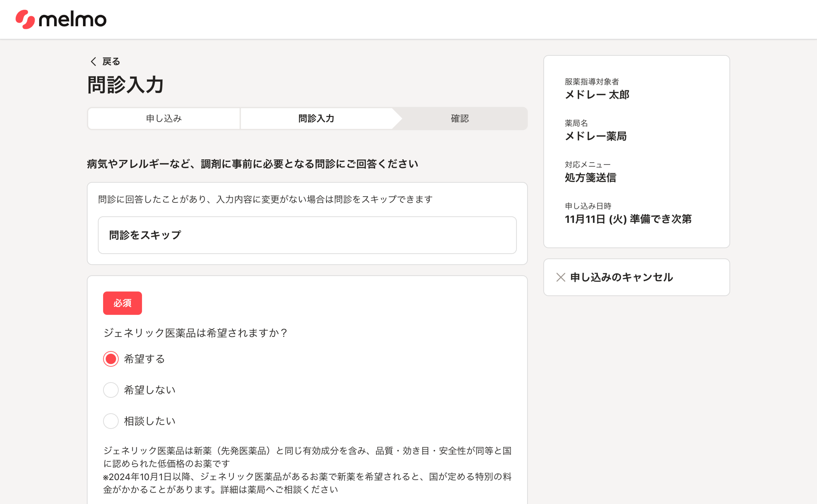Click the 問診入力 step tab
The image size is (817, 504).
(316, 118)
